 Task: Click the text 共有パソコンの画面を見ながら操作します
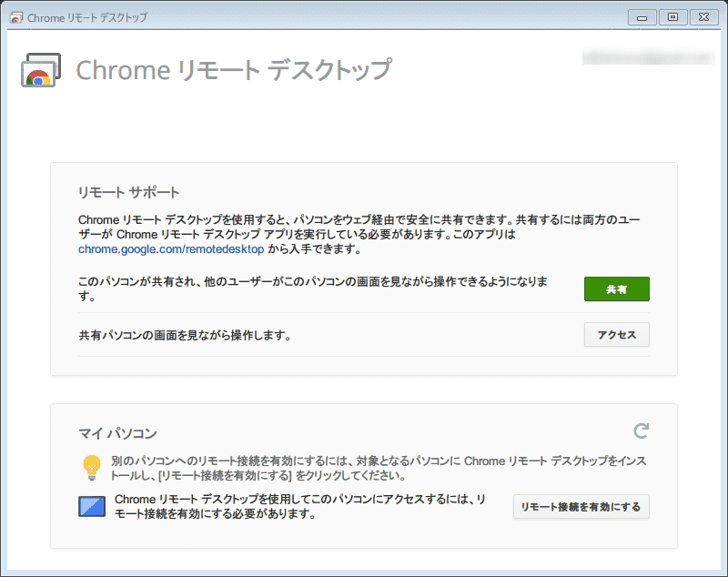185,335
